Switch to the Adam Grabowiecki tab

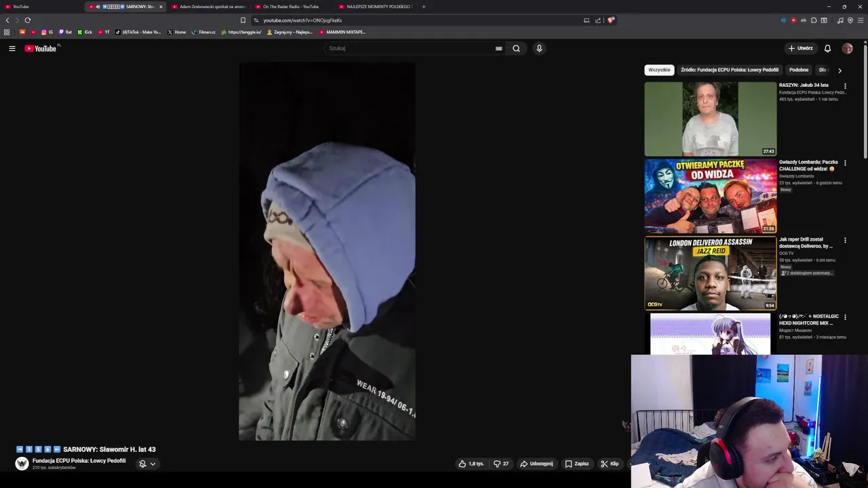tap(209, 7)
